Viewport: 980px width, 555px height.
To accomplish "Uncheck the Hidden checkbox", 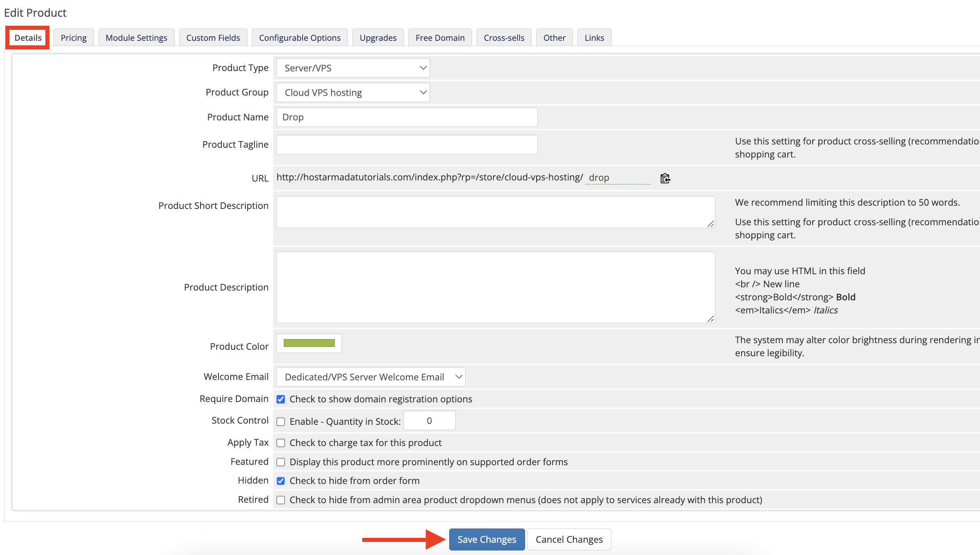I will pos(281,481).
